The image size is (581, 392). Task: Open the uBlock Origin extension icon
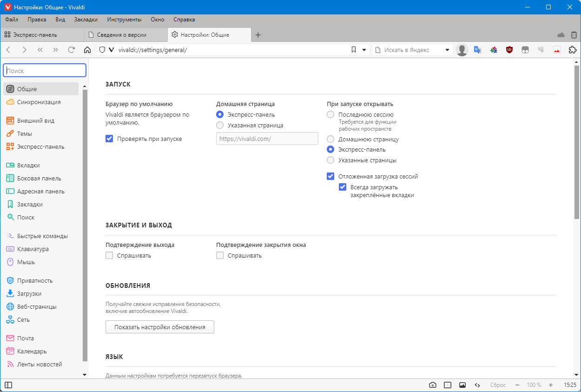(509, 50)
